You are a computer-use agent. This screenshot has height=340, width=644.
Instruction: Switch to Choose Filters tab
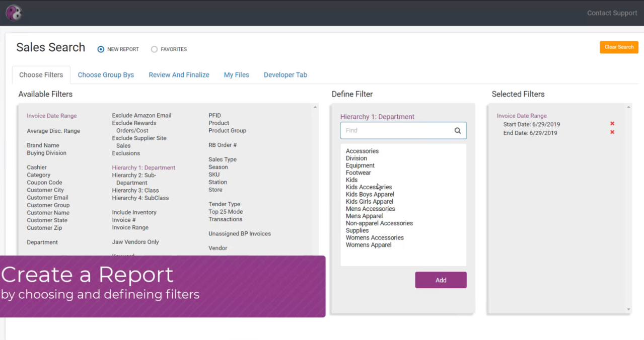coord(41,75)
